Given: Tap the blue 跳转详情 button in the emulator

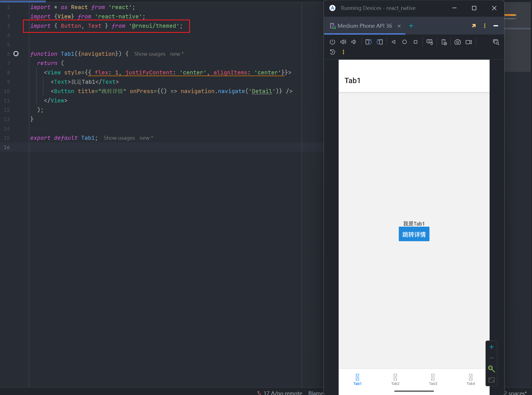Looking at the screenshot, I should (414, 234).
